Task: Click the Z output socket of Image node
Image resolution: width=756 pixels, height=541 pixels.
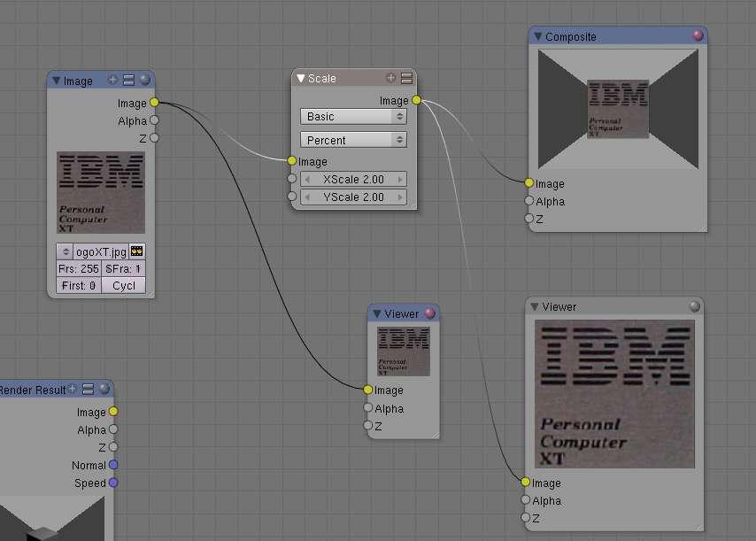Action: (154, 138)
